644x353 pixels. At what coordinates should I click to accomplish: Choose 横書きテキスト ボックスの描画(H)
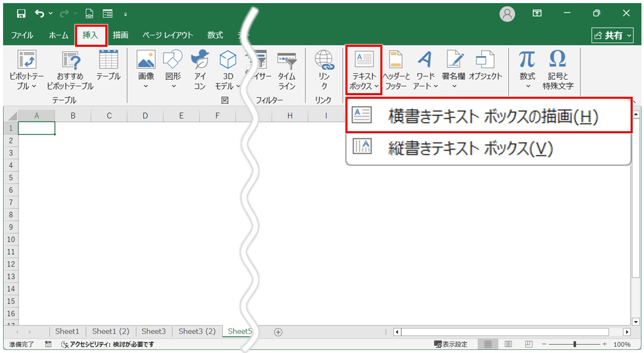coord(489,115)
